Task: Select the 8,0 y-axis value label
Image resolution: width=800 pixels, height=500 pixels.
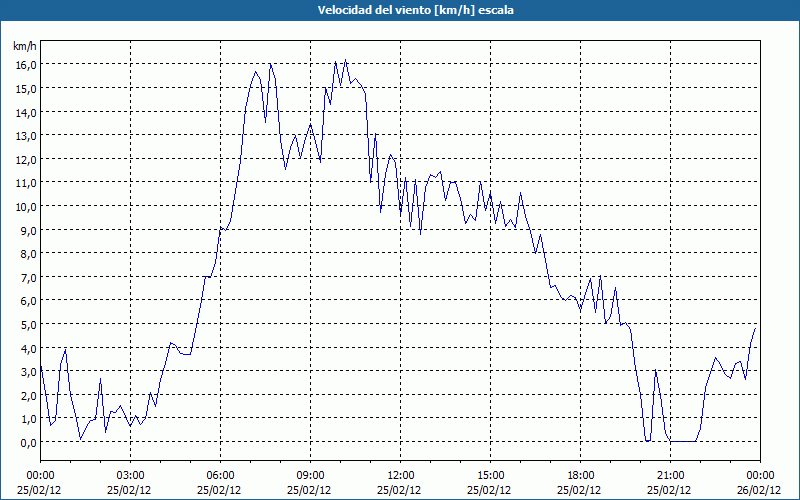Action: coord(30,254)
